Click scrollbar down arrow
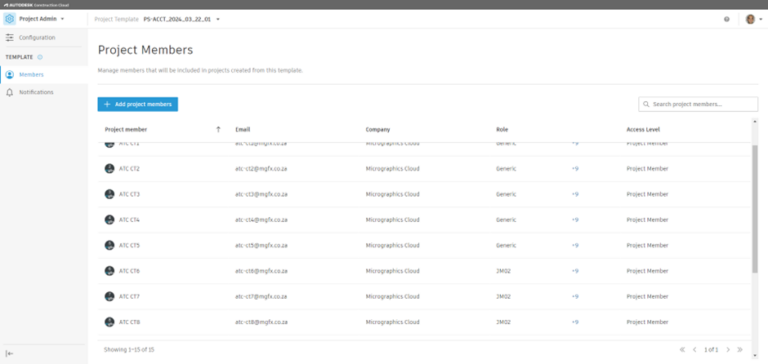Screen dimensions: 768x364 (x=755, y=356)
